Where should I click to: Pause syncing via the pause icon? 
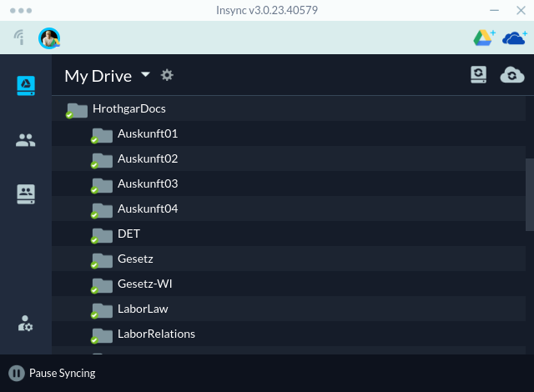click(x=17, y=374)
